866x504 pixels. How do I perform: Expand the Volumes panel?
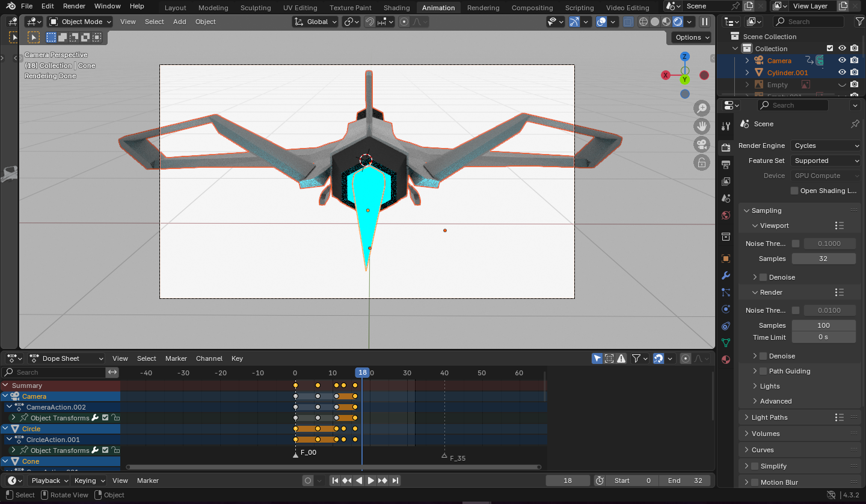(x=766, y=434)
